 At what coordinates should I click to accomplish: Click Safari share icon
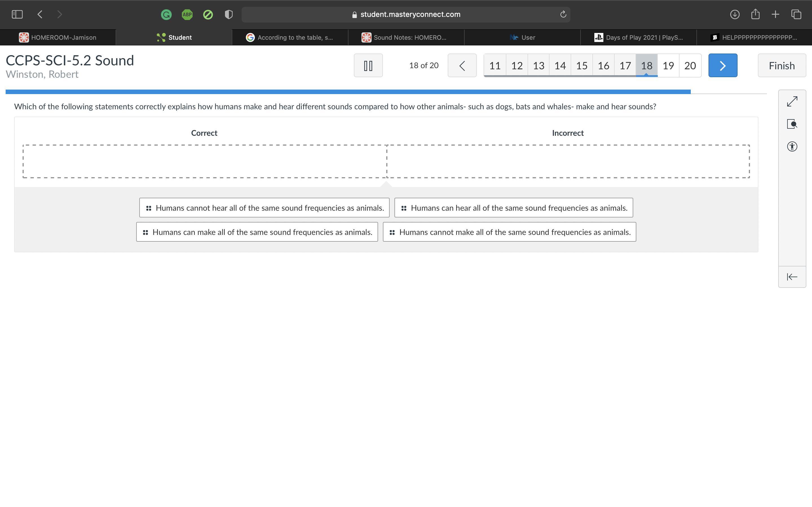[x=755, y=14]
